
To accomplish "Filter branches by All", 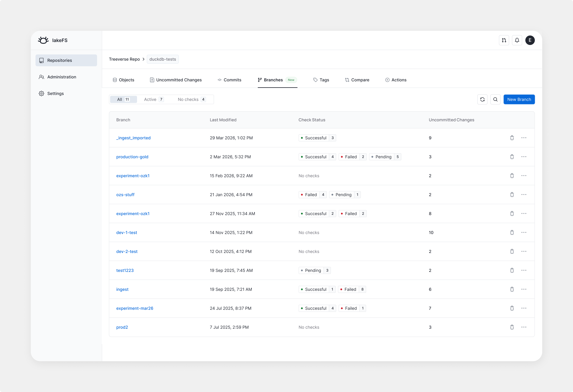I will (x=124, y=100).
